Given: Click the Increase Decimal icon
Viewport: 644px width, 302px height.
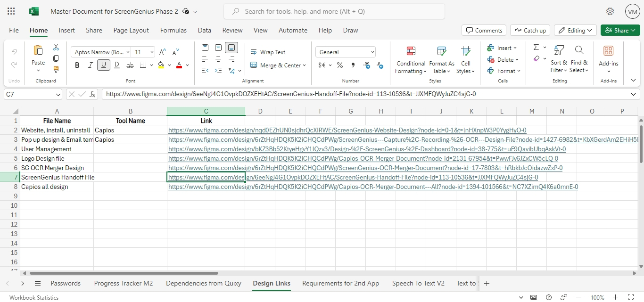Looking at the screenshot, I should (x=367, y=65).
